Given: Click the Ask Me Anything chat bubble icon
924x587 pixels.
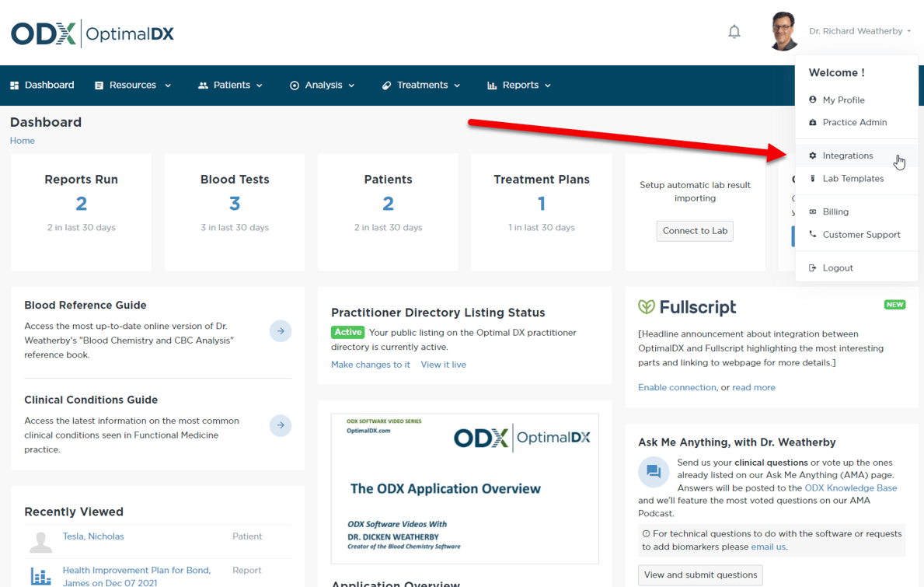Looking at the screenshot, I should point(654,471).
